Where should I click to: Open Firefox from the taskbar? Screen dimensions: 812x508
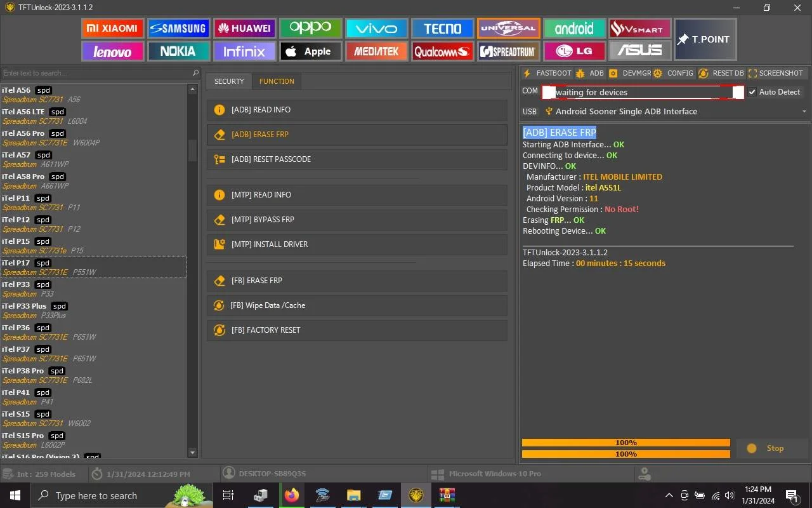tap(292, 495)
